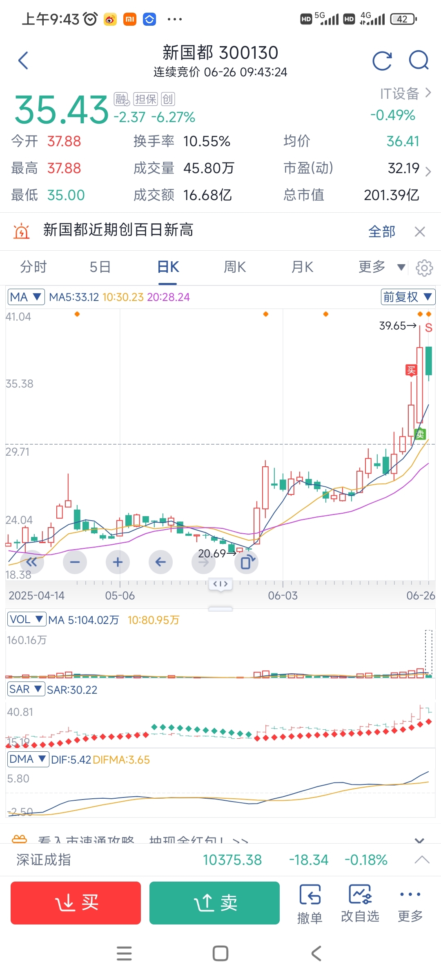Open 新国都近期创百日新高 news headline
The width and height of the screenshot is (441, 980).
(x=118, y=230)
